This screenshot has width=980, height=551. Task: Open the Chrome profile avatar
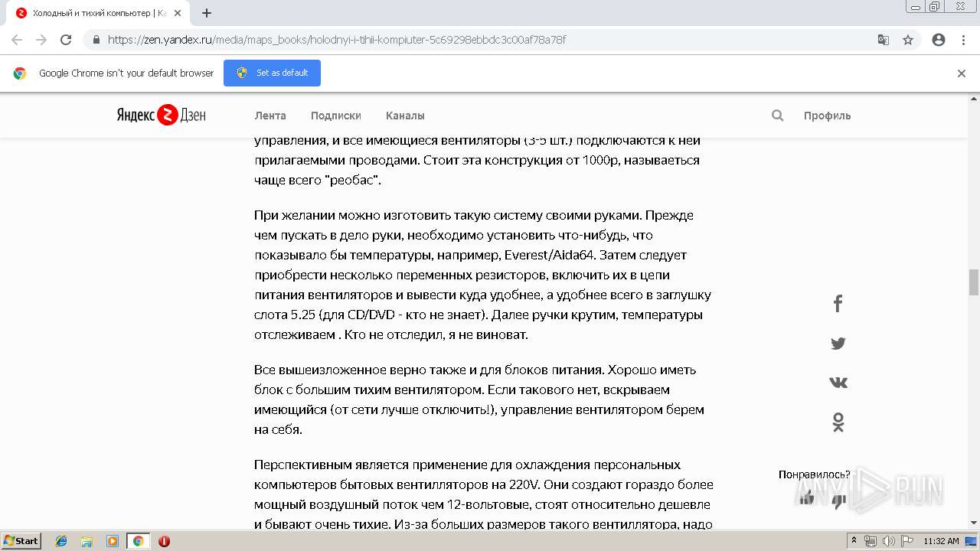939,40
